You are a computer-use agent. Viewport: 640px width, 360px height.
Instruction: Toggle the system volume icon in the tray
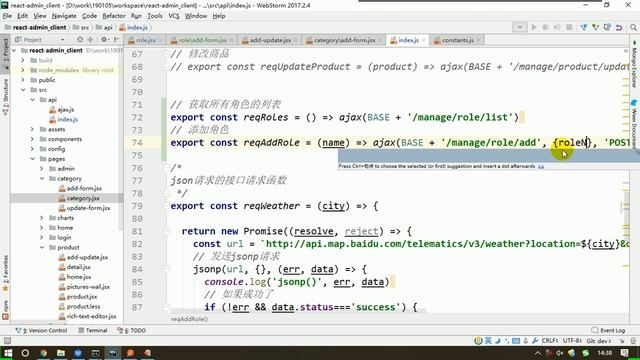(560, 353)
